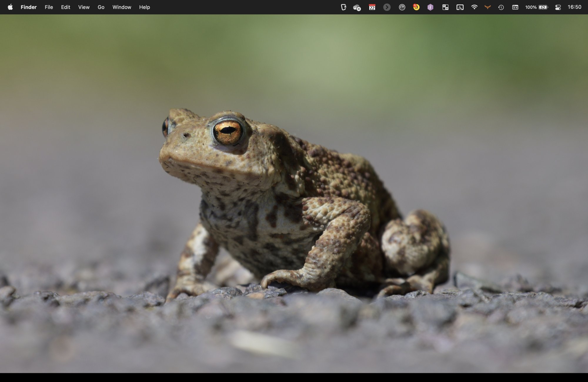Check the battery charging indicator
Screen dimensions: 588x382
pyautogui.click(x=543, y=7)
